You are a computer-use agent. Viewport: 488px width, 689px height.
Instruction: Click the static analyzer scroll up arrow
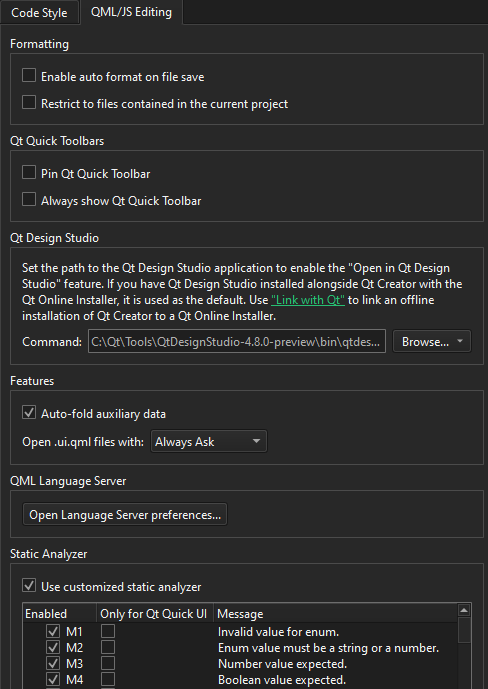point(464,610)
